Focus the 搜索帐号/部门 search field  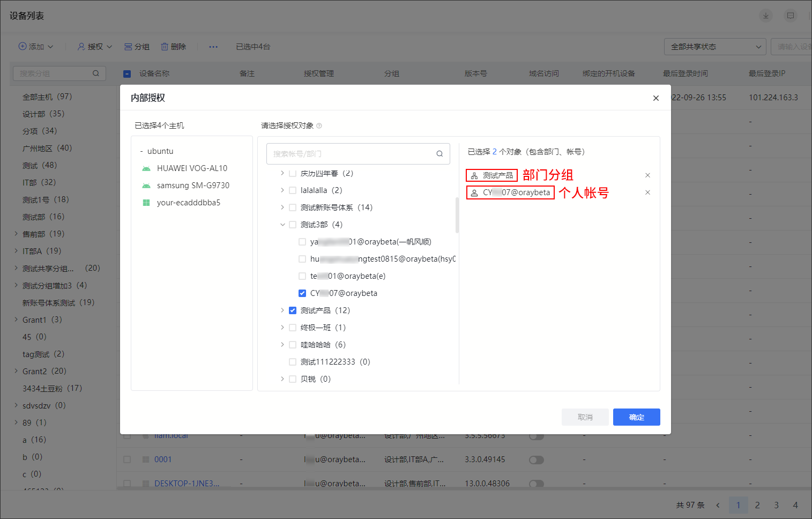tap(351, 154)
